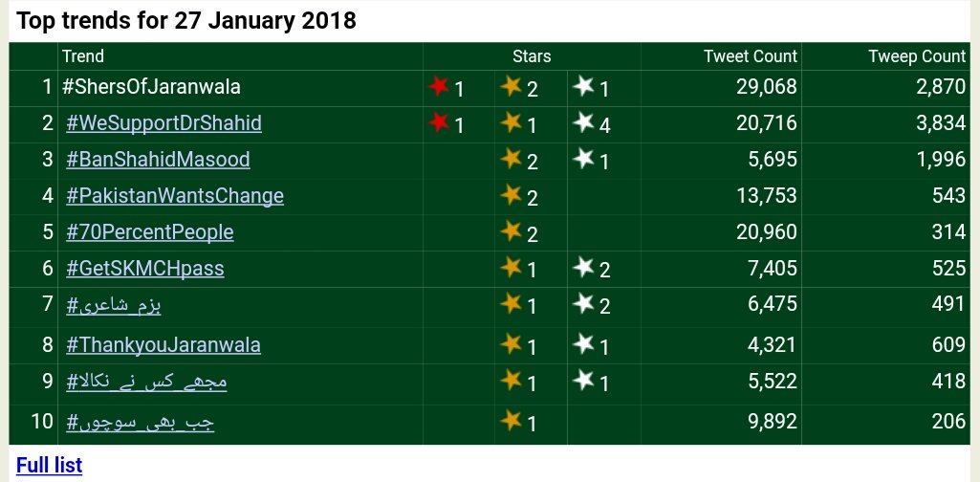
Task: Open the #PakistanWantsChange trend link
Action: pyautogui.click(x=175, y=196)
